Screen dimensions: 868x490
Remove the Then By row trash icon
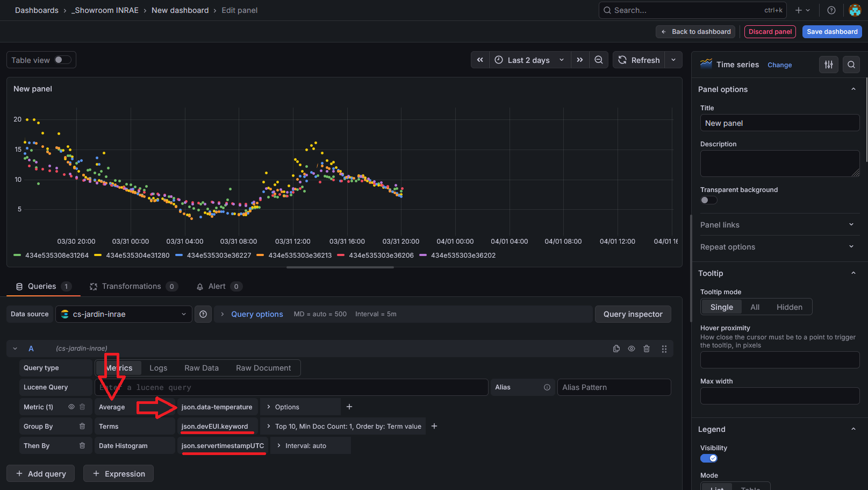point(82,445)
